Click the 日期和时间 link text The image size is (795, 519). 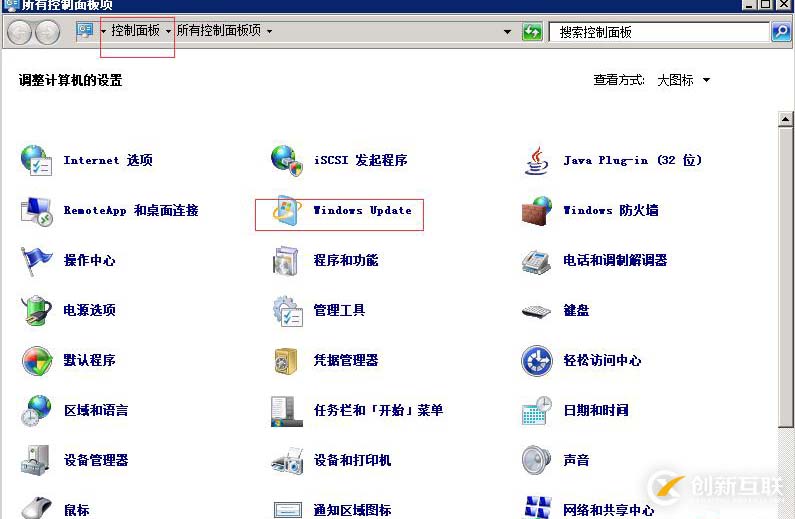point(596,410)
